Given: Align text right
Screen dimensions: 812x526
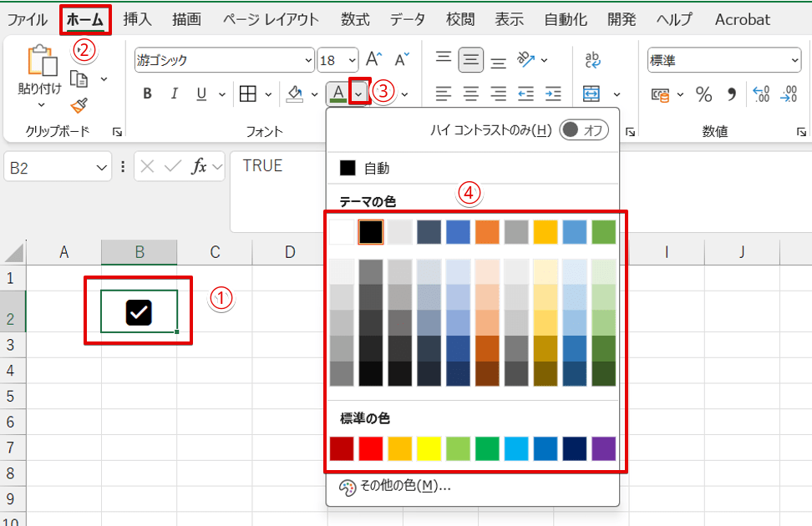Looking at the screenshot, I should [x=498, y=94].
